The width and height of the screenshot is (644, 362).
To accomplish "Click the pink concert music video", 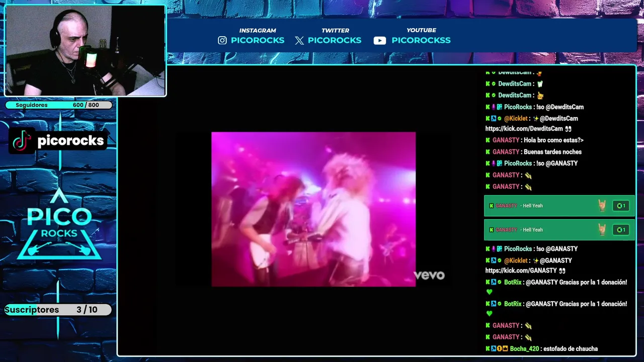I will pos(313,209).
